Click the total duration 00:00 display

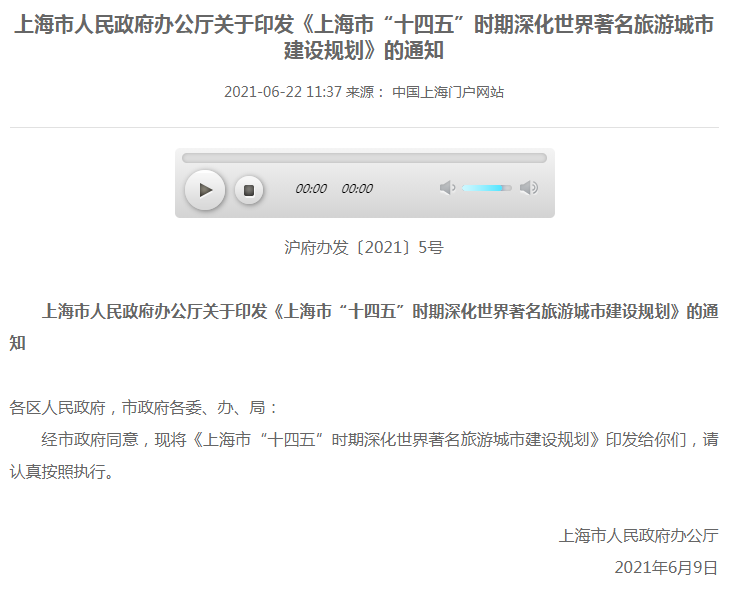[x=357, y=189]
